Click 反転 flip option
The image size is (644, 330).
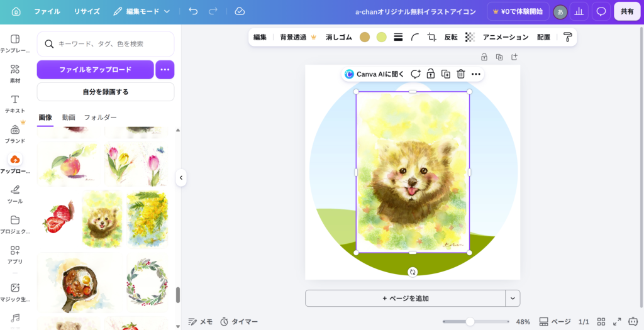(x=451, y=37)
